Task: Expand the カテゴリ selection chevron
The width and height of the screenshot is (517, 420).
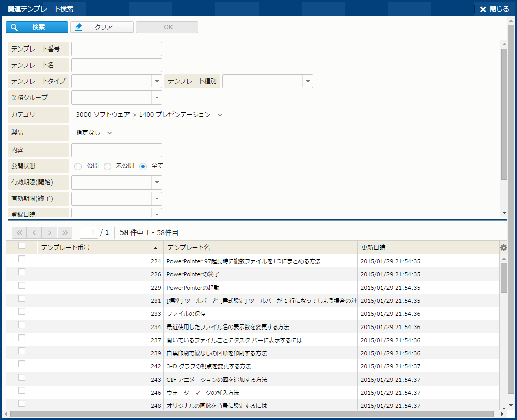Action: point(220,115)
